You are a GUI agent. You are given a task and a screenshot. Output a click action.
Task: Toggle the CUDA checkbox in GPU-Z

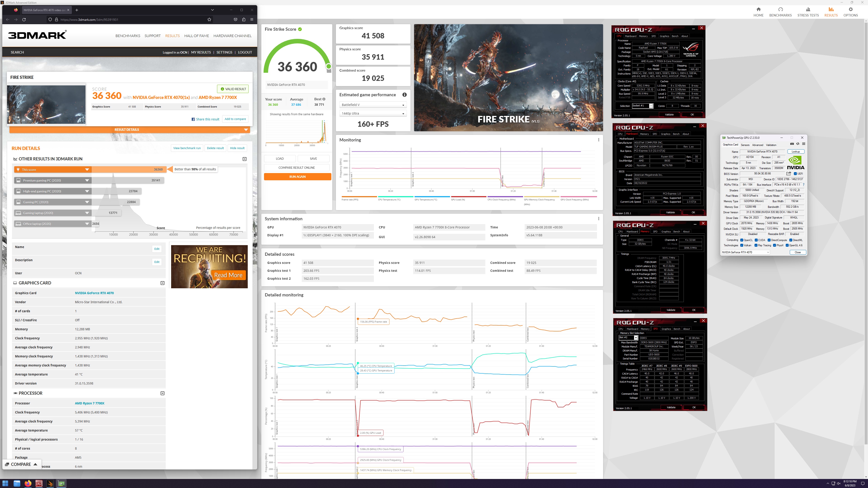(756, 240)
